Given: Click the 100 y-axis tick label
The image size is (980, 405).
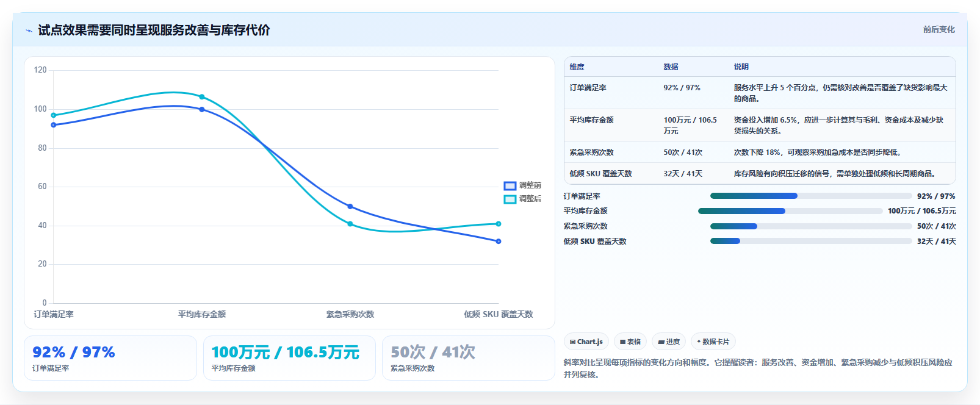Looking at the screenshot, I should pos(40,109).
